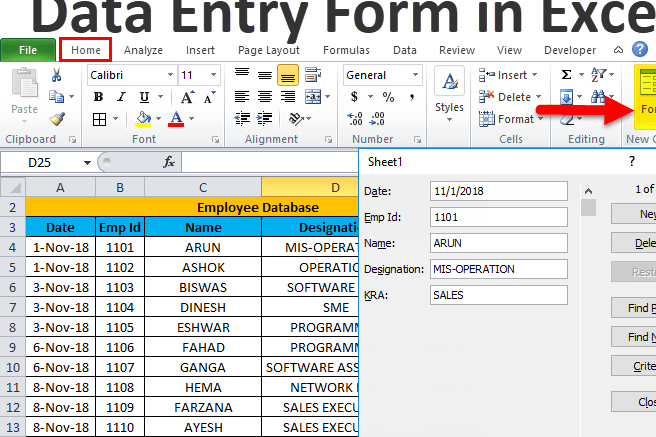Apply Comma Style
The image size is (656, 437).
412,97
